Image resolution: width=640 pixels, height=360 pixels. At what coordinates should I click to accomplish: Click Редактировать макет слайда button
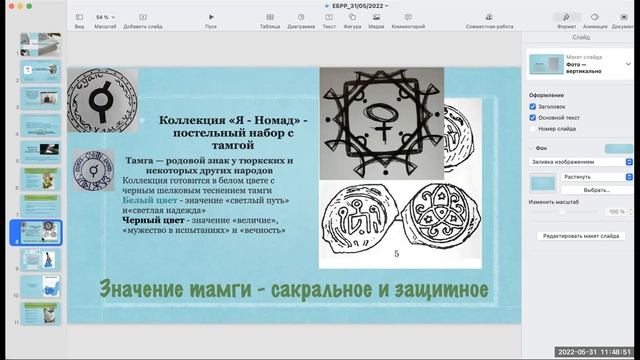[581, 236]
